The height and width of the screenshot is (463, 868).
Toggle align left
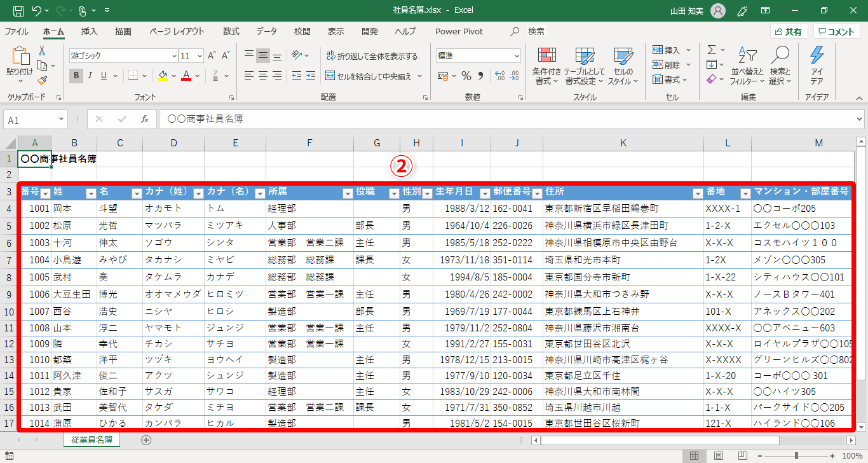click(x=249, y=76)
